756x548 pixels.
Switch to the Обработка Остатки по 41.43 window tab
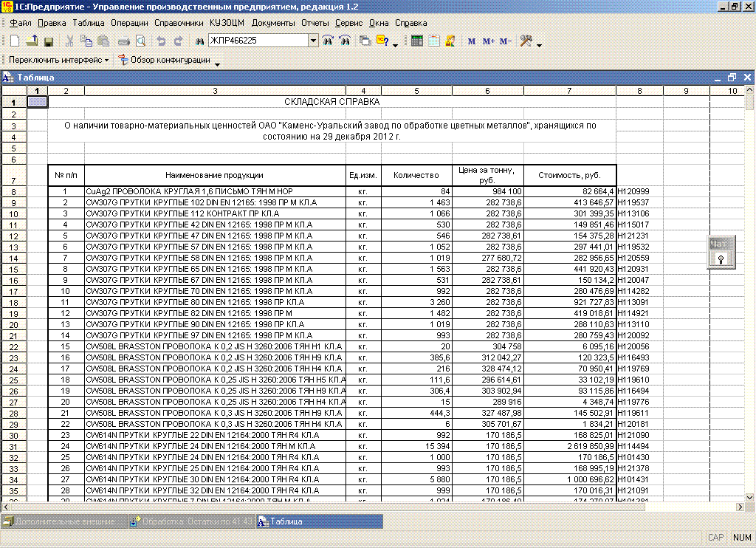click(x=190, y=521)
